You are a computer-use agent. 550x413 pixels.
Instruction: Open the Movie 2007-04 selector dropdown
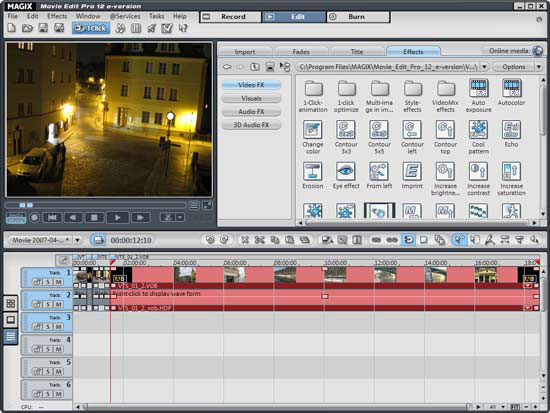coord(77,240)
